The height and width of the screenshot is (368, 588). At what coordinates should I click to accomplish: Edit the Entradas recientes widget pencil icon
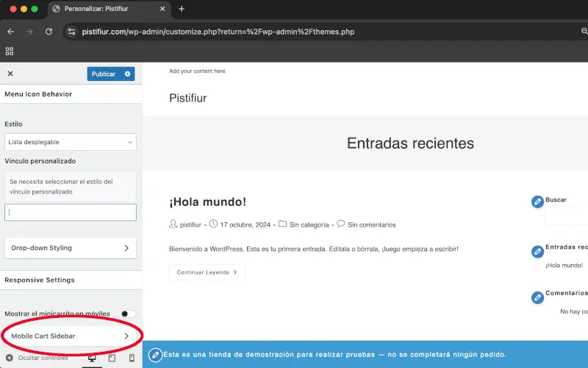click(537, 252)
